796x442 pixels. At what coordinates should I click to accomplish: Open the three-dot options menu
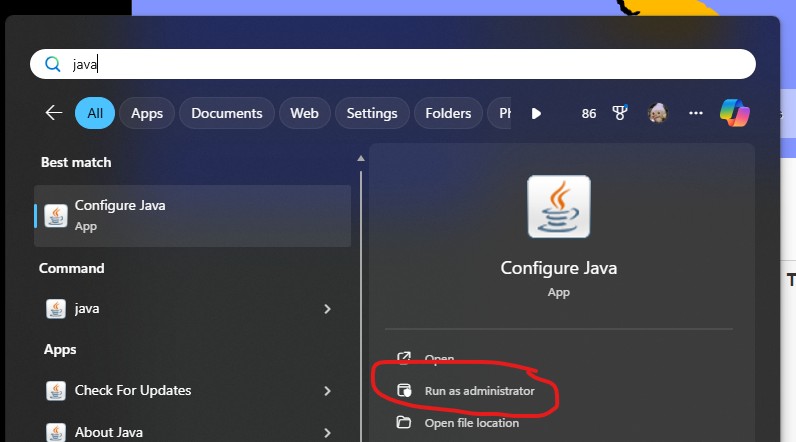pyautogui.click(x=696, y=113)
